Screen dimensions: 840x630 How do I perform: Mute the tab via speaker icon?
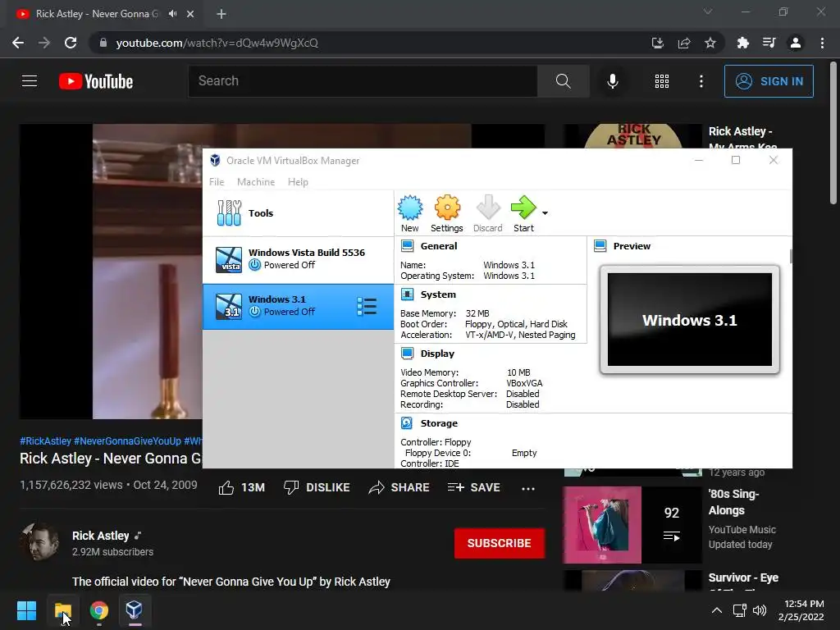pyautogui.click(x=172, y=14)
